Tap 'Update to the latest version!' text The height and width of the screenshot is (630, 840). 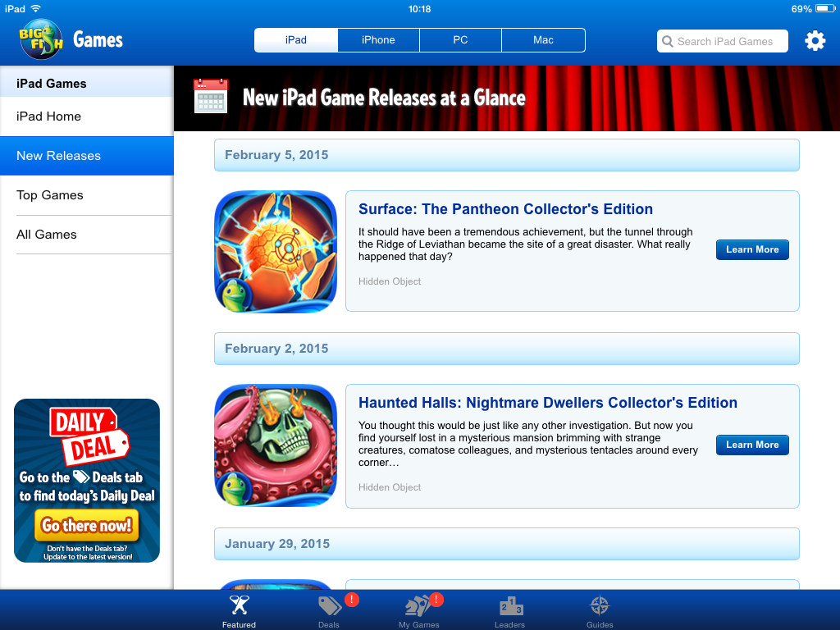point(88,557)
